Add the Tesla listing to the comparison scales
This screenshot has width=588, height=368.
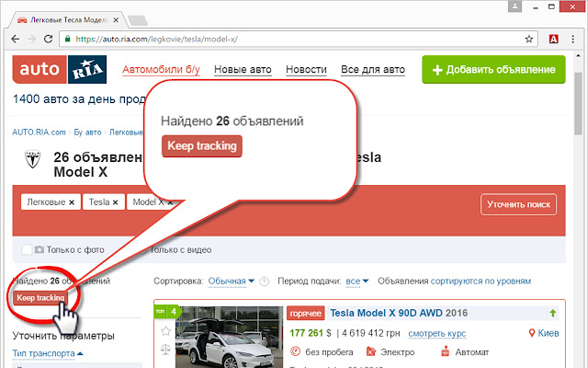click(165, 350)
